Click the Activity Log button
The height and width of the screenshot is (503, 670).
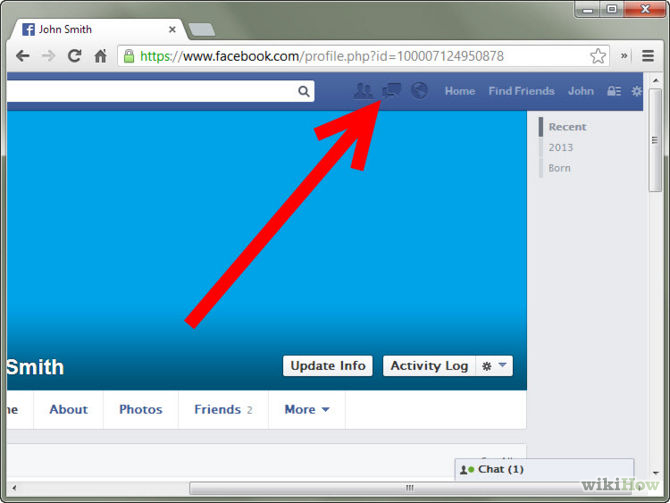429,366
